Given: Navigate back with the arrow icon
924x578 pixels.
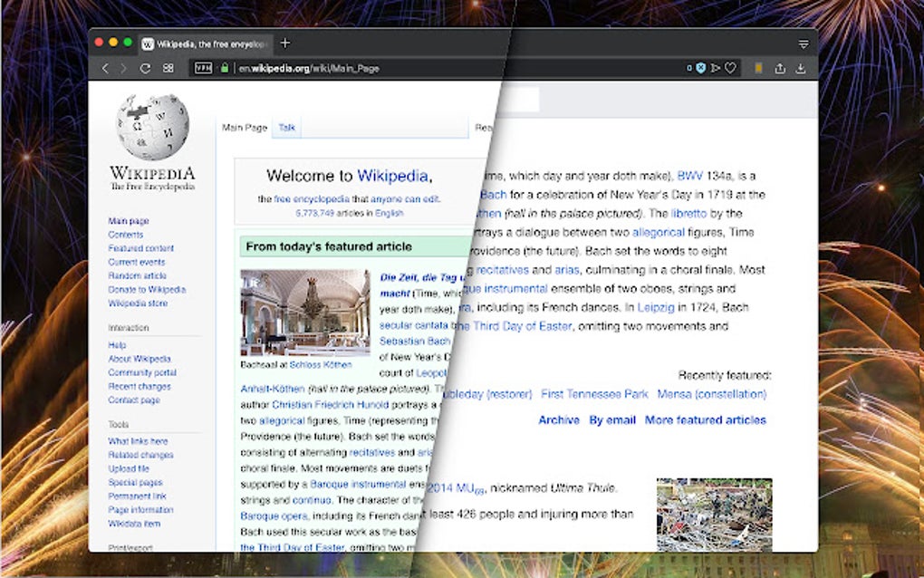Looking at the screenshot, I should coord(105,68).
